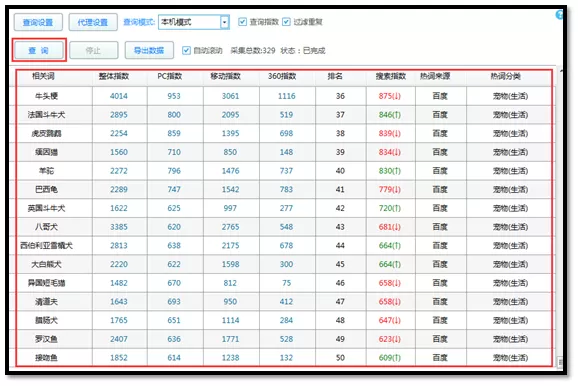Select the 大白熊犬 keyword cell
The width and height of the screenshot is (578, 386).
click(x=46, y=264)
